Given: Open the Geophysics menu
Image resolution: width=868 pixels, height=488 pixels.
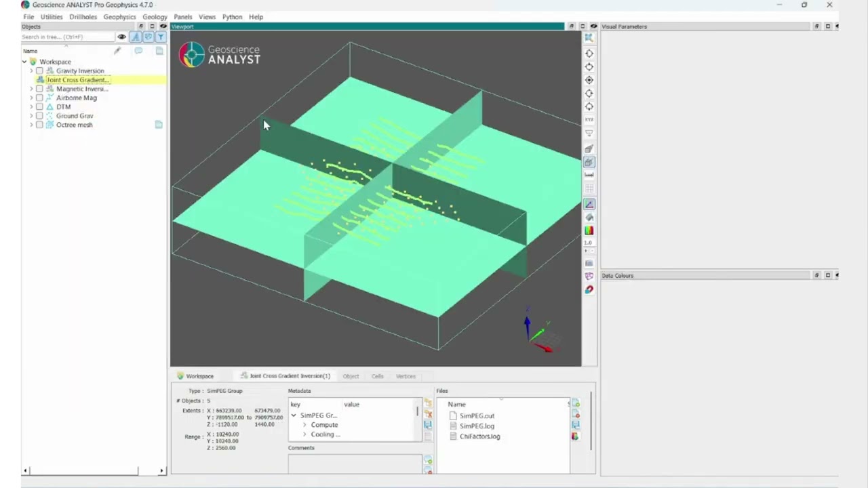Looking at the screenshot, I should point(119,17).
